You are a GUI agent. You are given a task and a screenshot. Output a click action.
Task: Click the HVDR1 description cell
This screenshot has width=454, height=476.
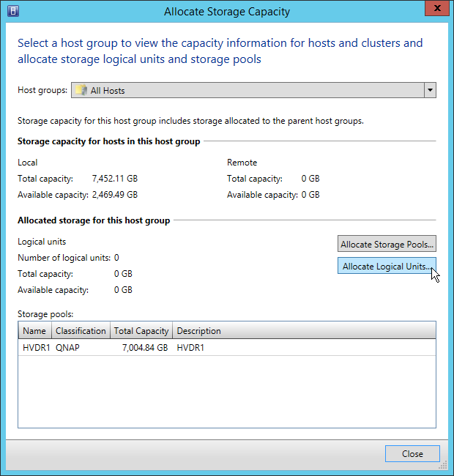coord(190,348)
